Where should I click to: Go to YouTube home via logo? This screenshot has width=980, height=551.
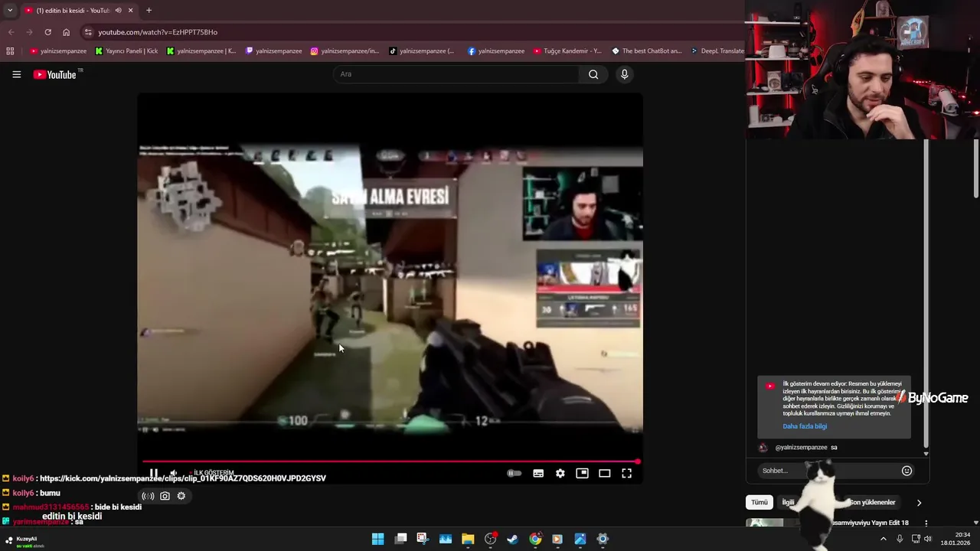click(x=55, y=74)
